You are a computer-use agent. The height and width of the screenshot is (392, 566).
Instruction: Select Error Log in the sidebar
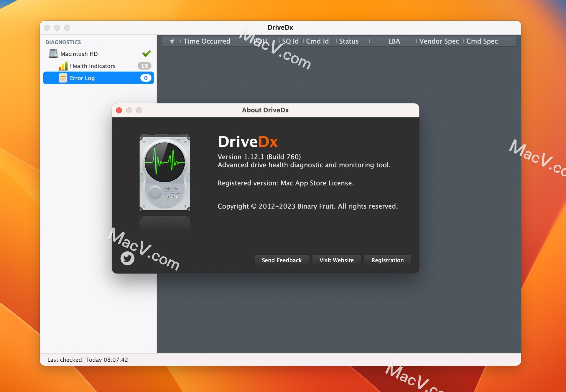click(82, 78)
